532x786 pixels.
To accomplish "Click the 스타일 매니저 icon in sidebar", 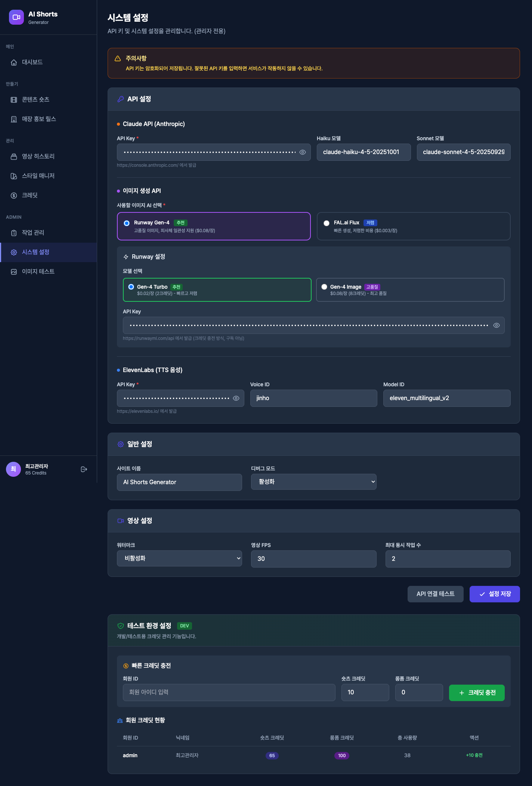I will pos(14,176).
